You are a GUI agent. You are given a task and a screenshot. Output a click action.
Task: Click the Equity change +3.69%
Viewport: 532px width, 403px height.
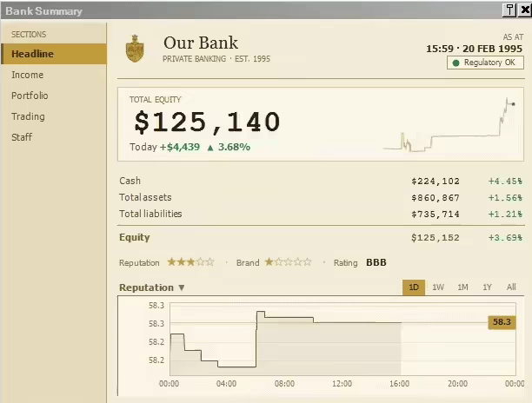[505, 238]
